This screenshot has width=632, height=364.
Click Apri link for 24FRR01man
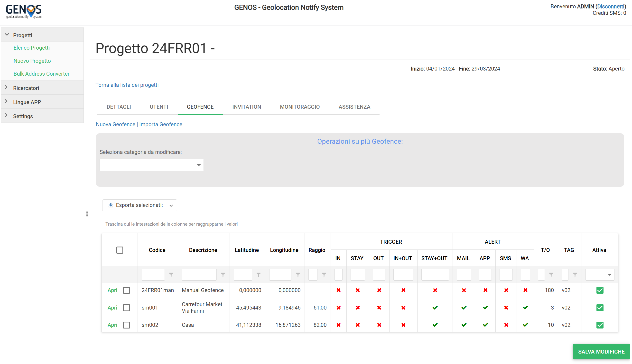pos(112,290)
